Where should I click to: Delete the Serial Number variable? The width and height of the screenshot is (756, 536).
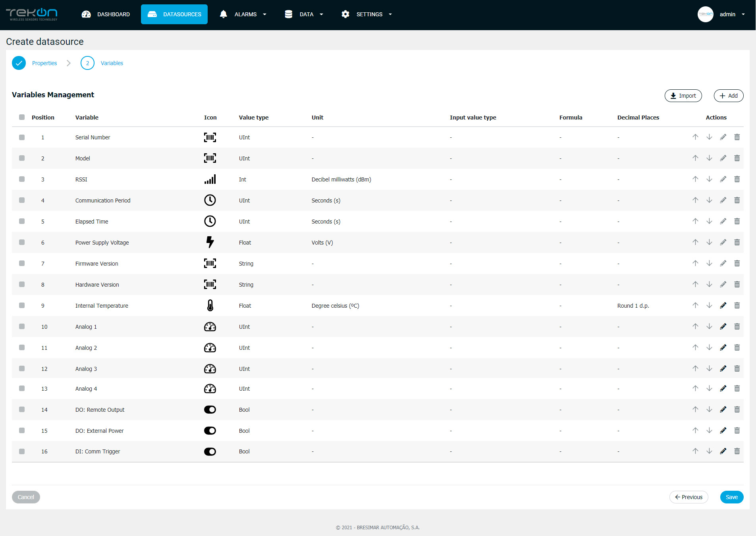[x=737, y=137]
